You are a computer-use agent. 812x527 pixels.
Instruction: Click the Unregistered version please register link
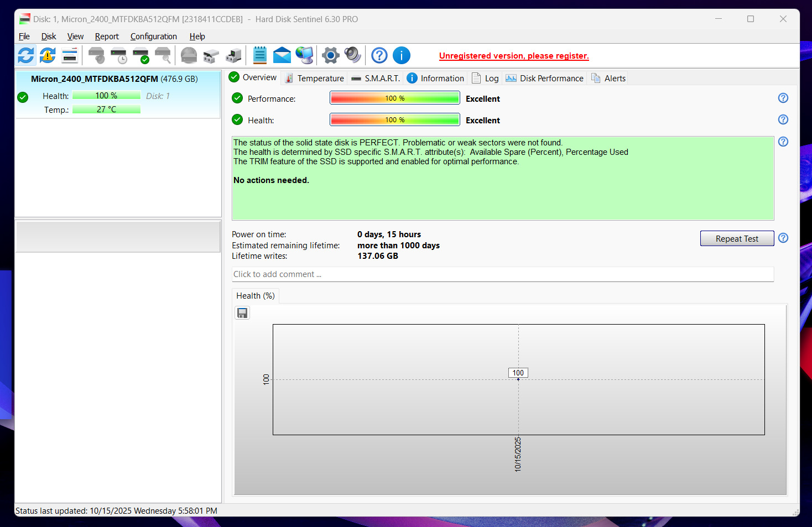[x=514, y=56]
